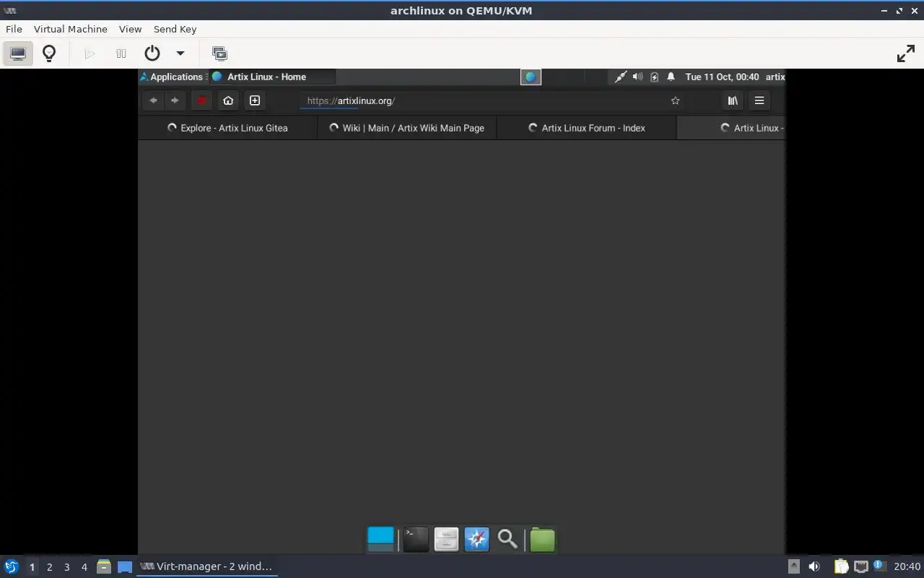Click Virt-manager taskbar entry
Viewport: 924px width, 578px height.
(x=208, y=566)
